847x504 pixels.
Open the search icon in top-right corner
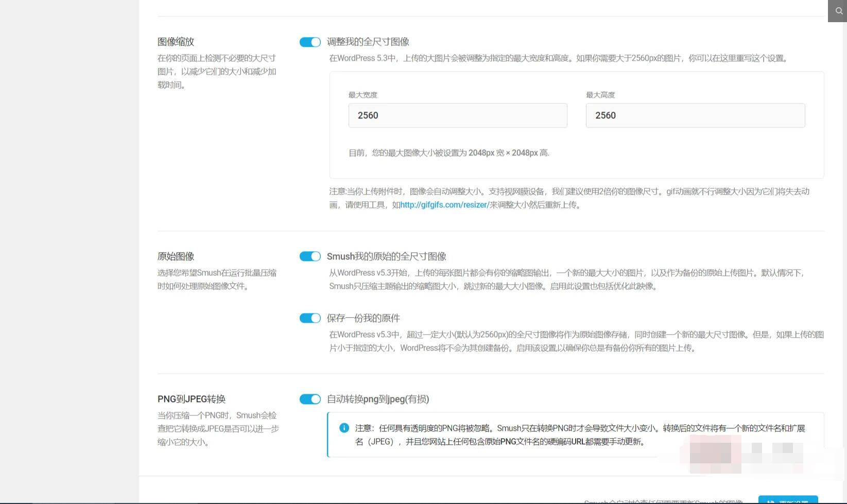pos(838,11)
